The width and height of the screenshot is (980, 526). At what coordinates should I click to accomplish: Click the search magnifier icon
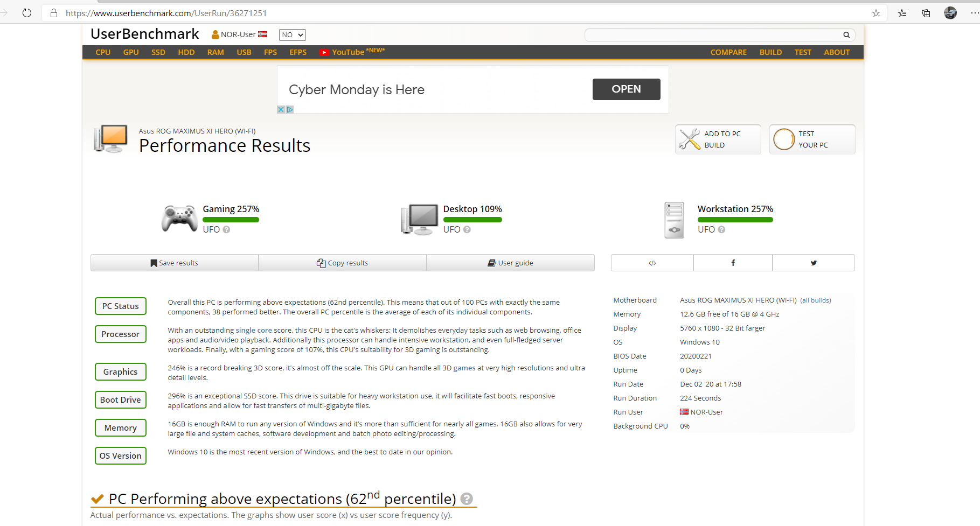(846, 35)
